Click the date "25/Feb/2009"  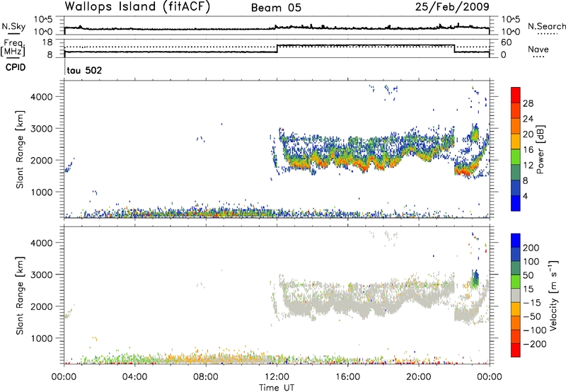click(x=452, y=6)
